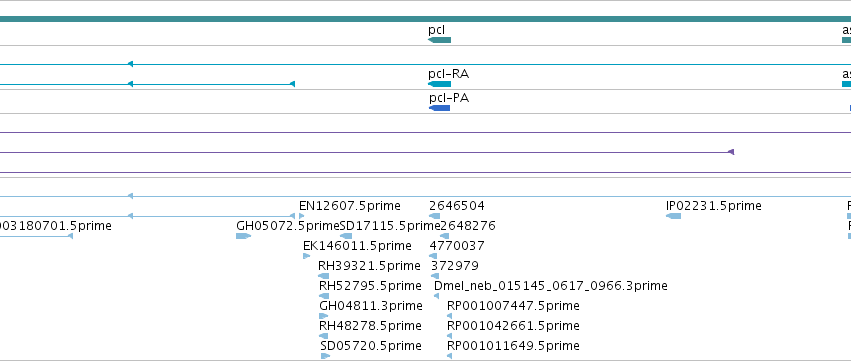851x361 pixels.
Task: Open the EN12607.5prime feature label
Action: coord(350,206)
